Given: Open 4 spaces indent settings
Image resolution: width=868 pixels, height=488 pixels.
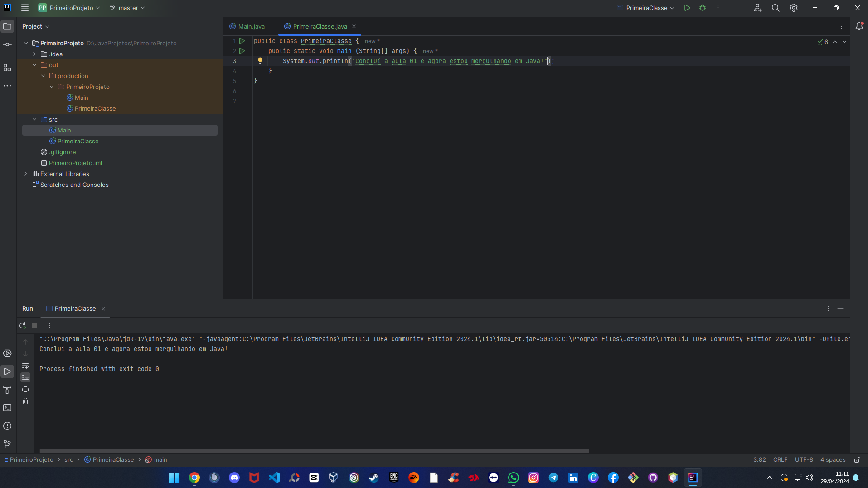Looking at the screenshot, I should (x=833, y=460).
